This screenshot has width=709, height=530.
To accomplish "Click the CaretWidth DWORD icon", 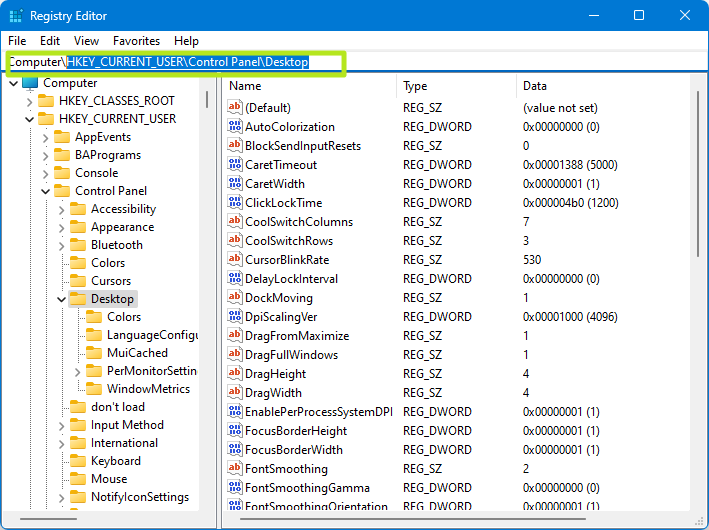I will click(x=235, y=183).
